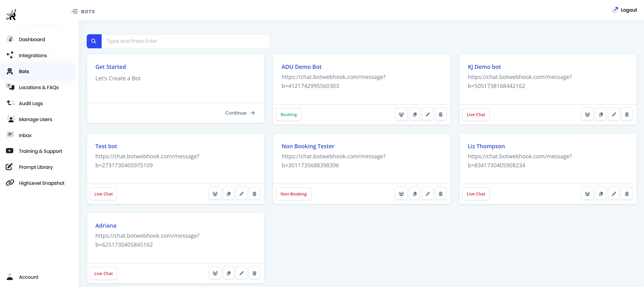View Audit Logs from the sidebar
Screen dimensions: 644x287
[38, 103]
